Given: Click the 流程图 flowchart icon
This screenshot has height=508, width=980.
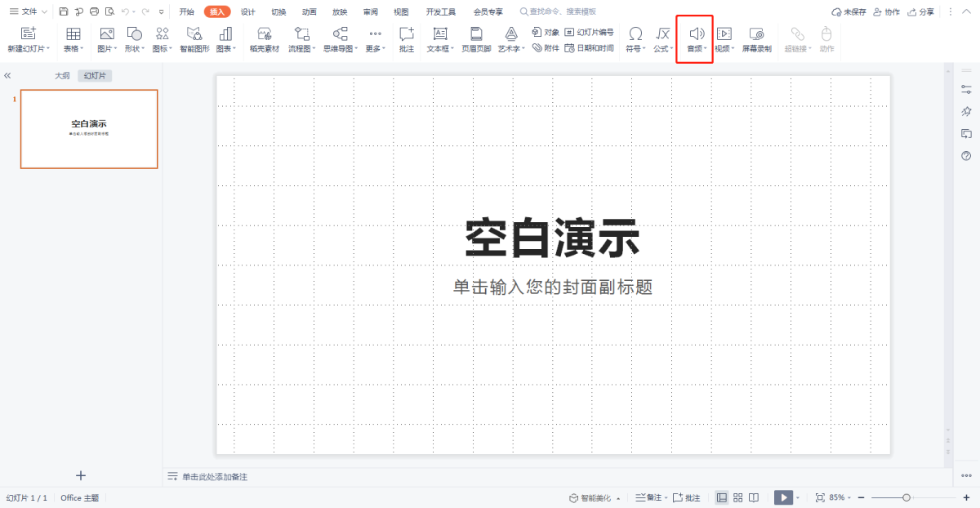Looking at the screenshot, I should (301, 33).
